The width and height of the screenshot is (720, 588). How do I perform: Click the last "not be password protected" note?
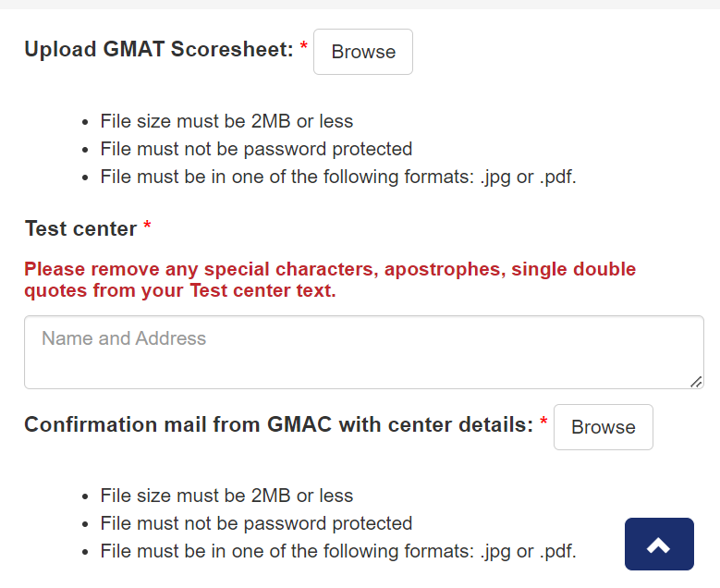click(x=256, y=523)
